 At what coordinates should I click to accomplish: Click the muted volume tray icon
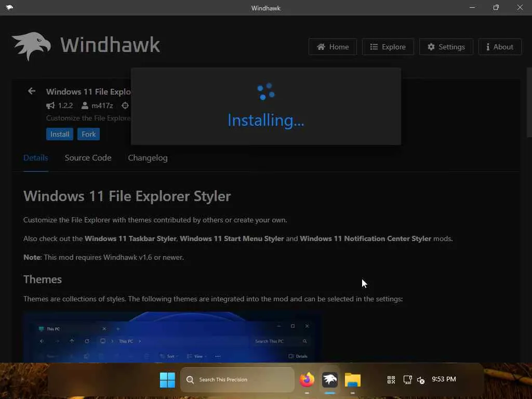point(421,380)
